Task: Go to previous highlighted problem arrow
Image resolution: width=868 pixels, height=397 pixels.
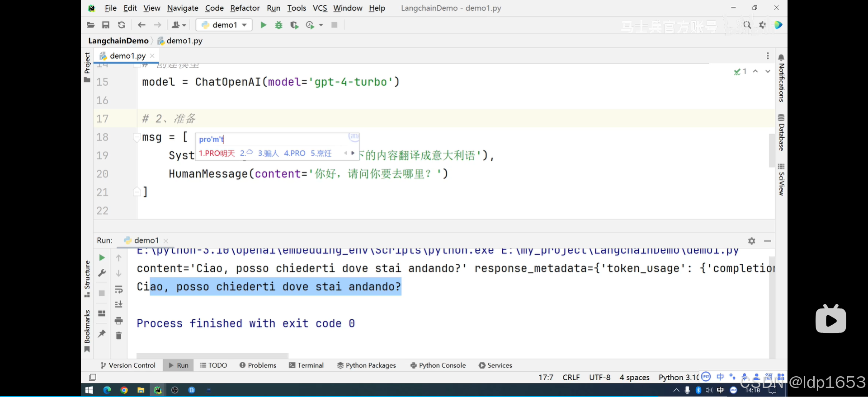Action: (755, 71)
